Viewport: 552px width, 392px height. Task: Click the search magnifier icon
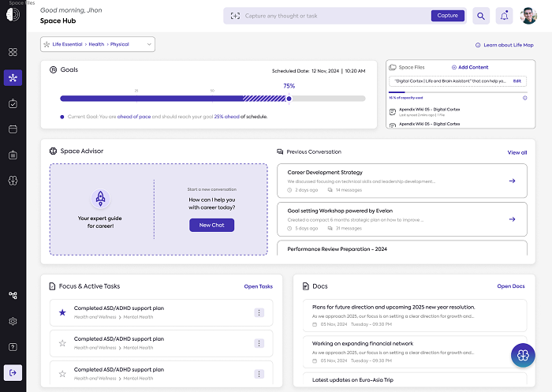[x=481, y=16]
